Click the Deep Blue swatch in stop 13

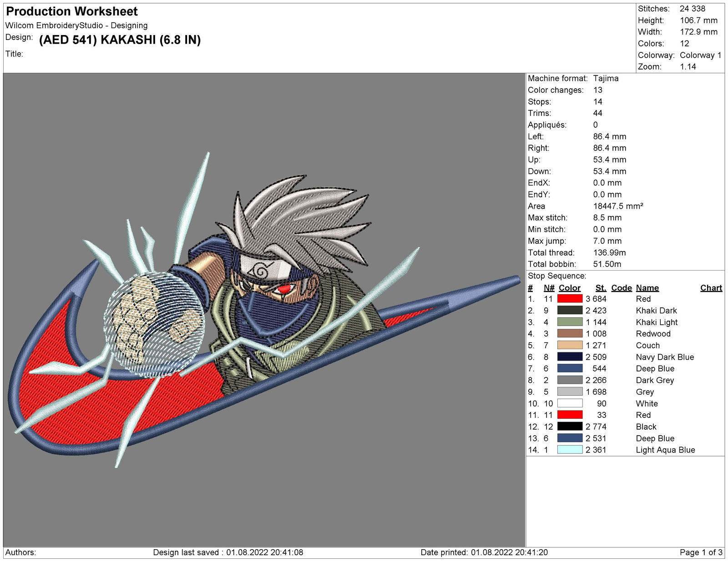coord(570,438)
